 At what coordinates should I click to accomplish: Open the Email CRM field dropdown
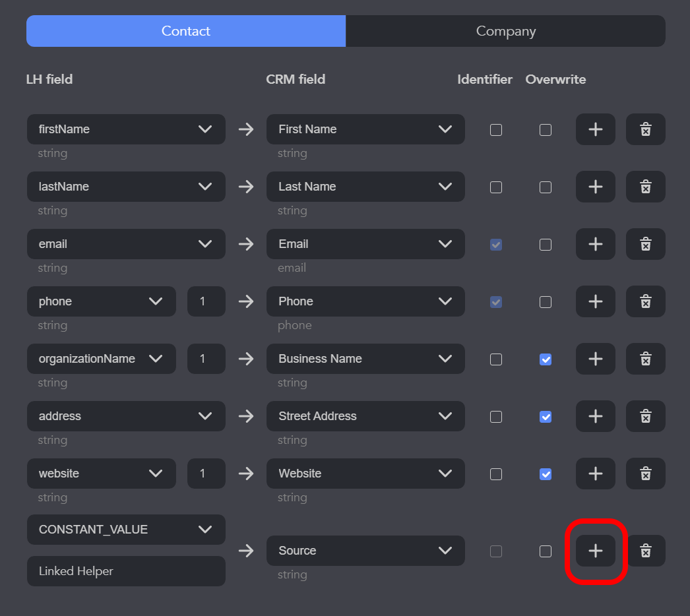(x=365, y=244)
